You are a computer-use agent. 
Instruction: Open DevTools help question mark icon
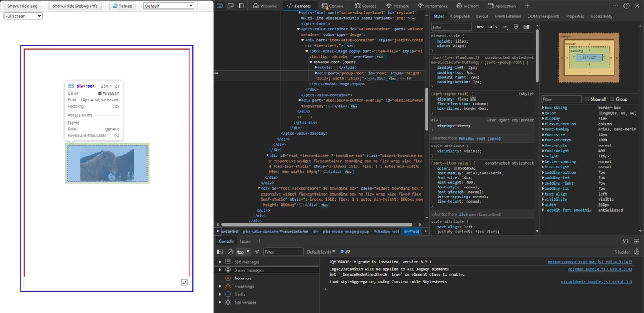pyautogui.click(x=627, y=6)
